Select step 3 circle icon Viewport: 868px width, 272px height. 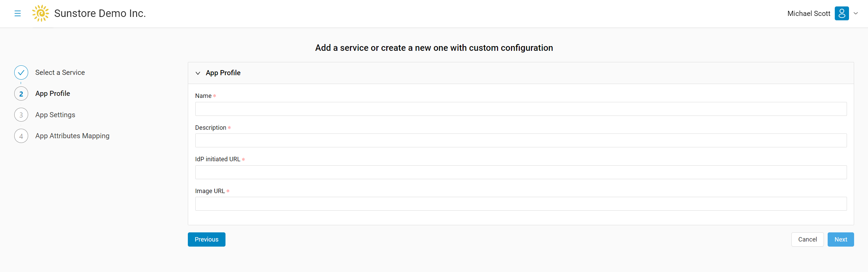[x=21, y=115]
